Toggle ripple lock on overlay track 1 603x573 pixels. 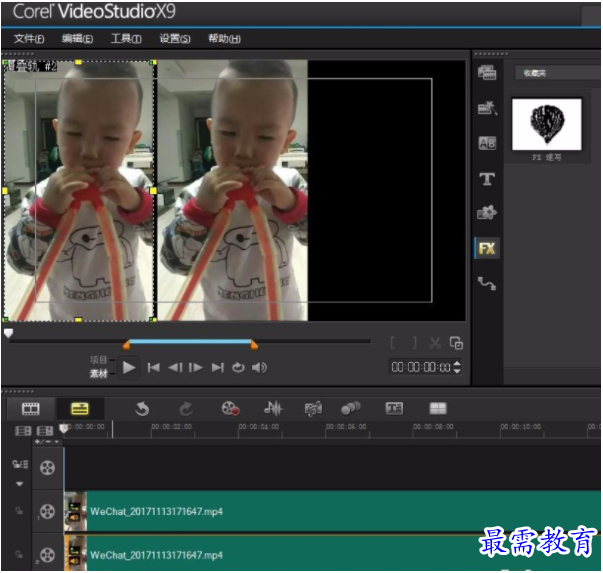[18, 511]
